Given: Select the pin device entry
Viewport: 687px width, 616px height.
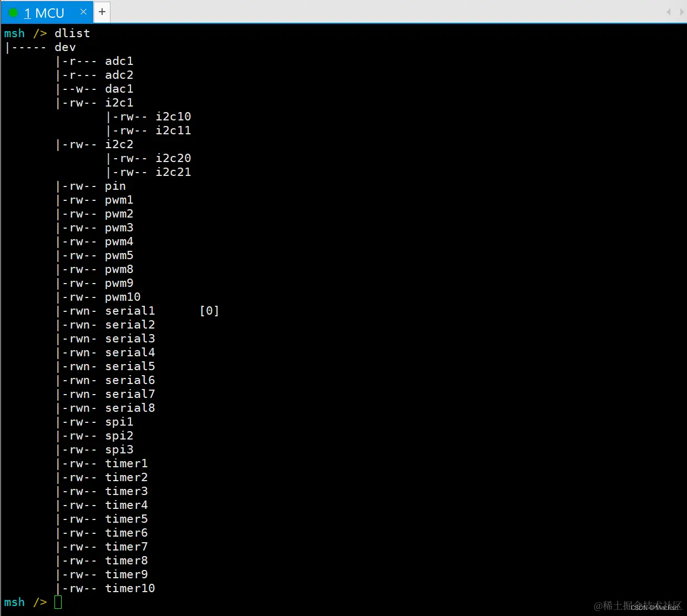Looking at the screenshot, I should 115,186.
